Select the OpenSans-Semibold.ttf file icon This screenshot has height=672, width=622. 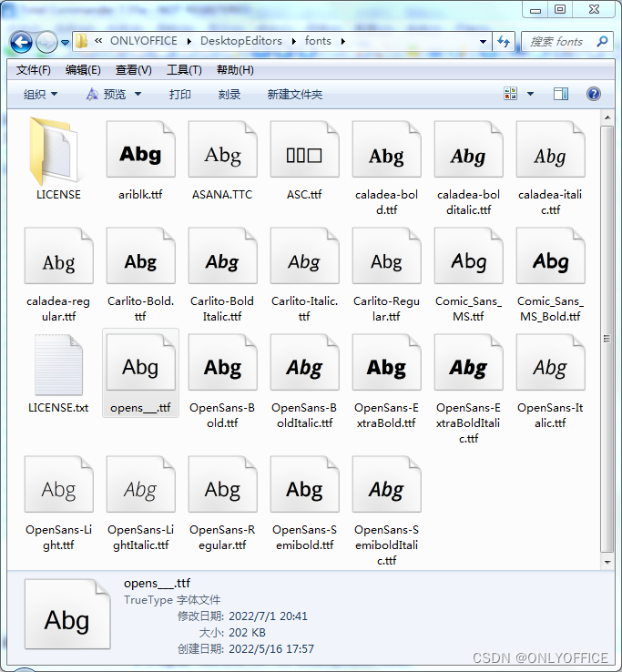[x=304, y=484]
